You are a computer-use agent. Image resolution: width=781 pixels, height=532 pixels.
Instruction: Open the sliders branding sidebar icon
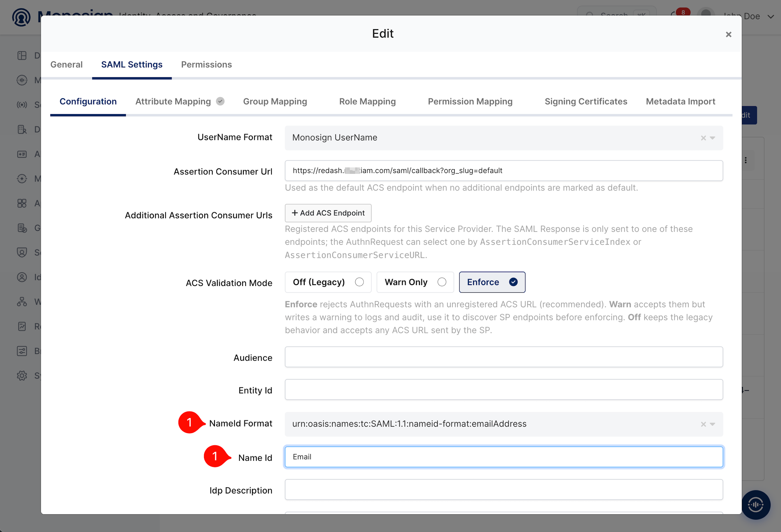[22, 351]
